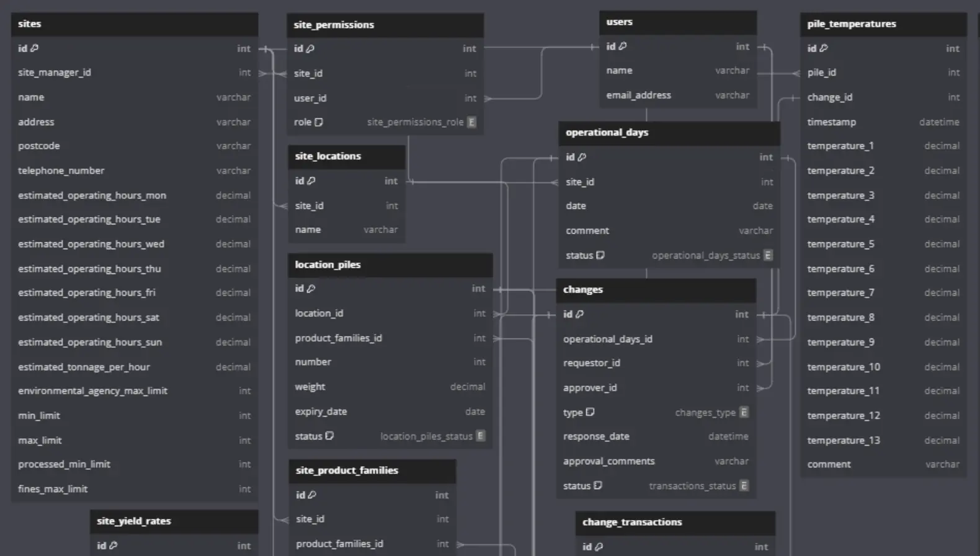Click the enum badge beside site_permissions_role

click(472, 122)
